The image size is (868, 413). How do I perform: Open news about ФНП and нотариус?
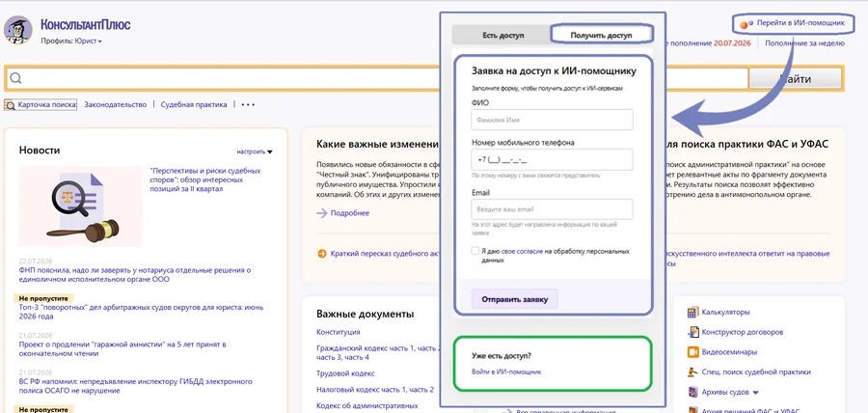point(135,275)
